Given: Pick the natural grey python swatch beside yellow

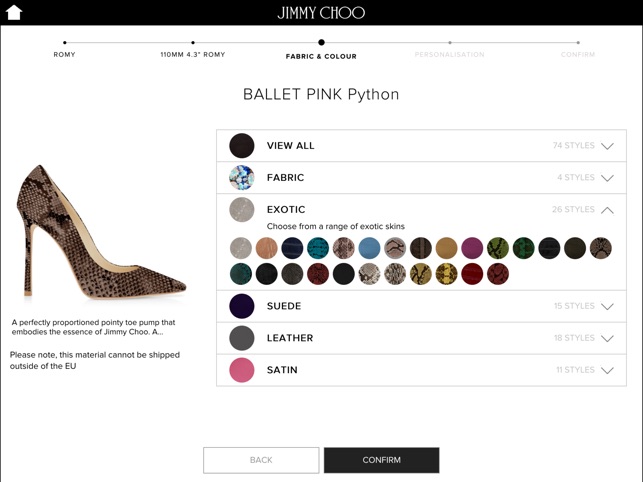Looking at the screenshot, I should point(395,274).
